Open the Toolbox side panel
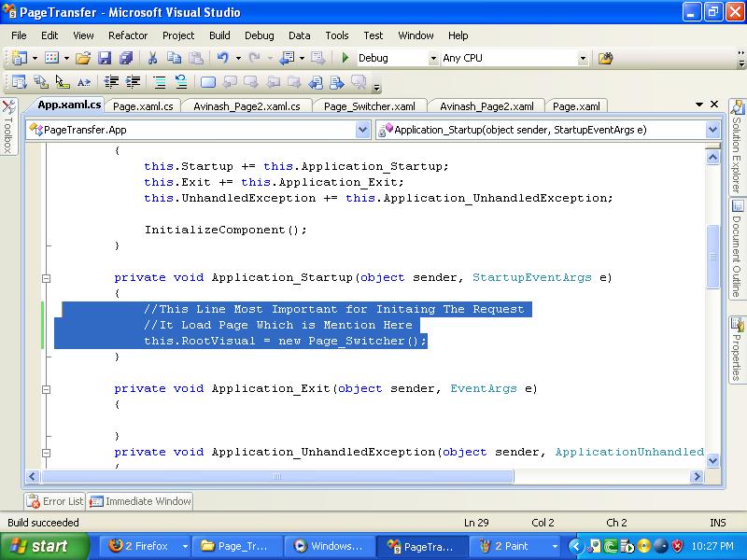This screenshot has height=560, width=747. (8, 127)
